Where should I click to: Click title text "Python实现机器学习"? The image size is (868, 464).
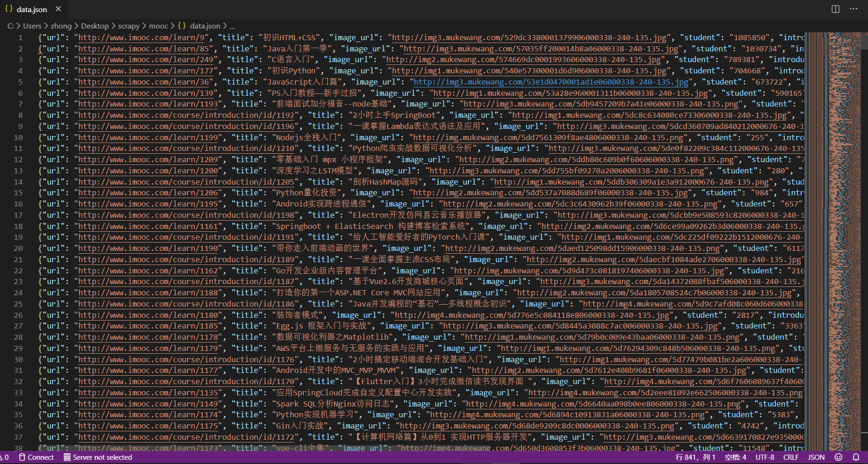(315, 415)
